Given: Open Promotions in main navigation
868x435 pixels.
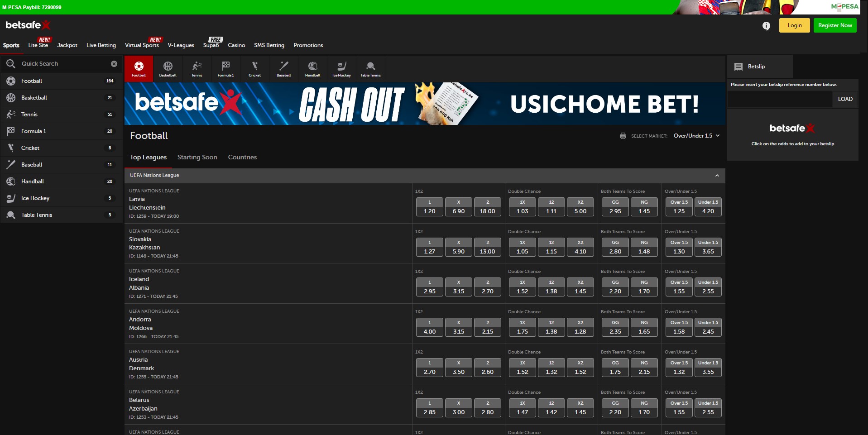Looking at the screenshot, I should click(308, 45).
